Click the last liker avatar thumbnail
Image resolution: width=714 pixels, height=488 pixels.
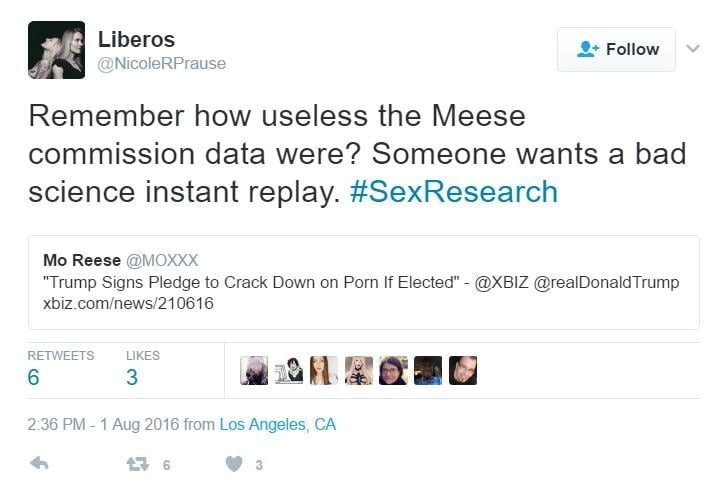click(x=463, y=370)
